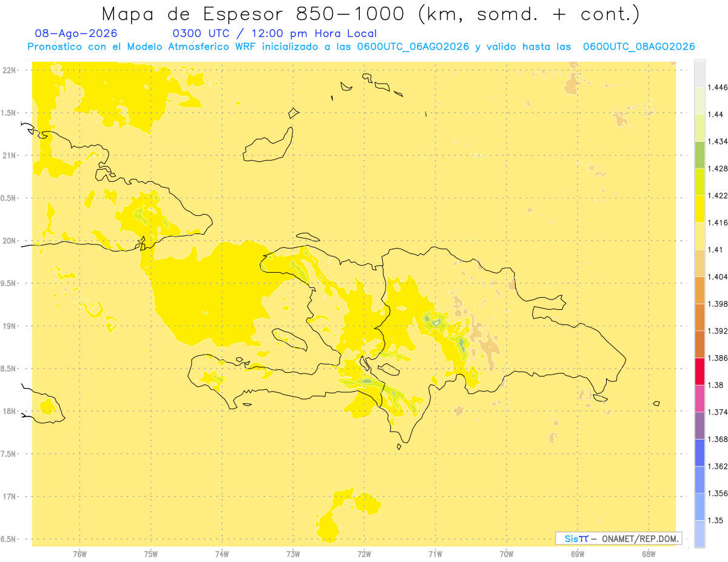
Task: Click the '69W' longitude label
Action: [578, 554]
